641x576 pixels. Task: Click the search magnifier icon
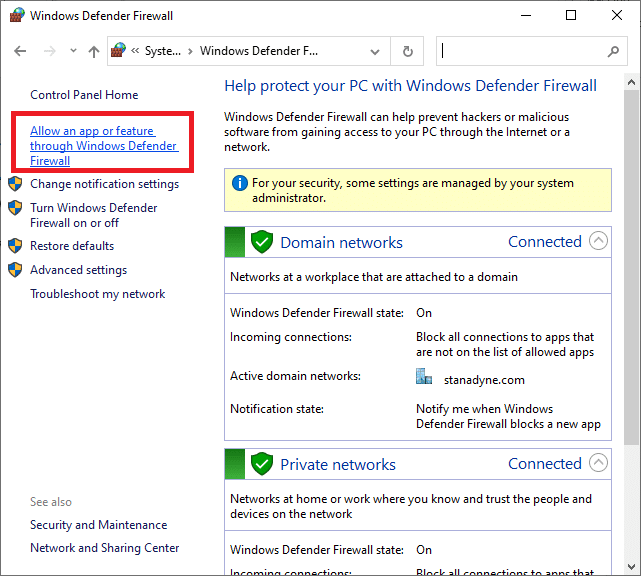(x=613, y=51)
